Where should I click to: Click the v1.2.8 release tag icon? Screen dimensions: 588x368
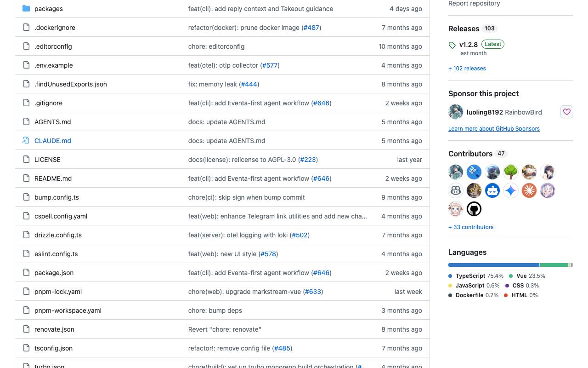coord(452,45)
